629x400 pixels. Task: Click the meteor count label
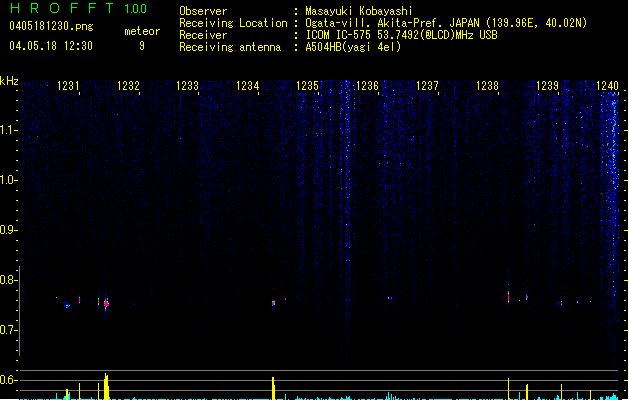pyautogui.click(x=142, y=31)
